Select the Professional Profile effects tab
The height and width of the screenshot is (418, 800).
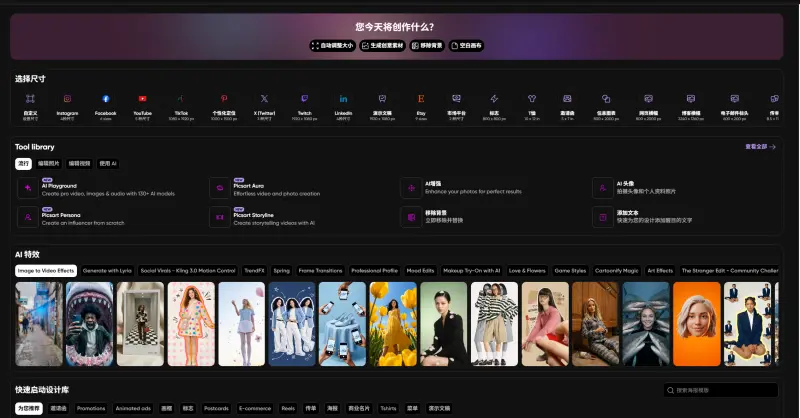tap(374, 270)
